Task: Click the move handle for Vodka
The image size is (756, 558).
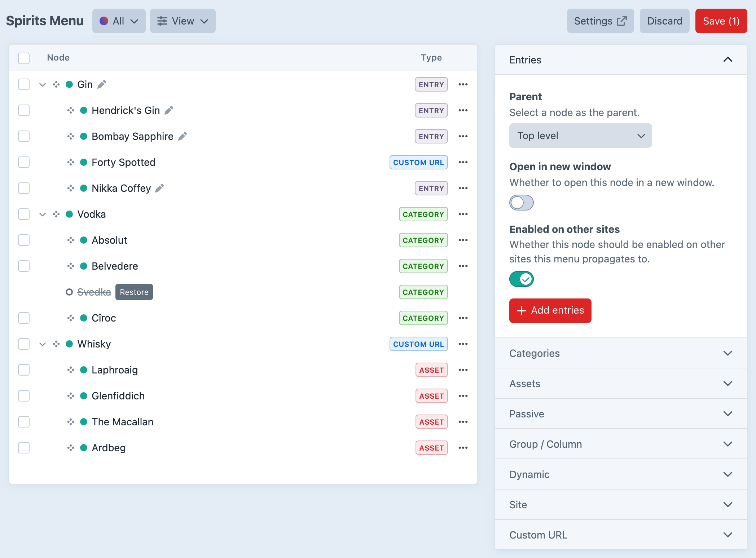Action: point(56,214)
